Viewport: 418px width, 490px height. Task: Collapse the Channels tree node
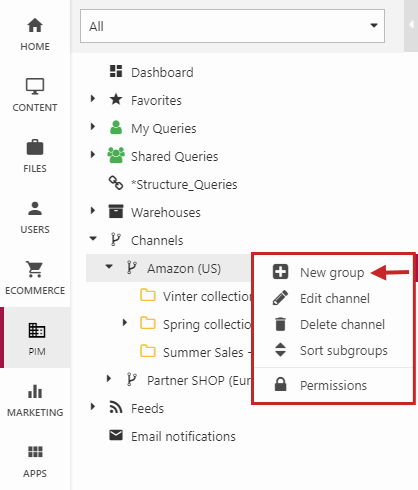tap(93, 239)
